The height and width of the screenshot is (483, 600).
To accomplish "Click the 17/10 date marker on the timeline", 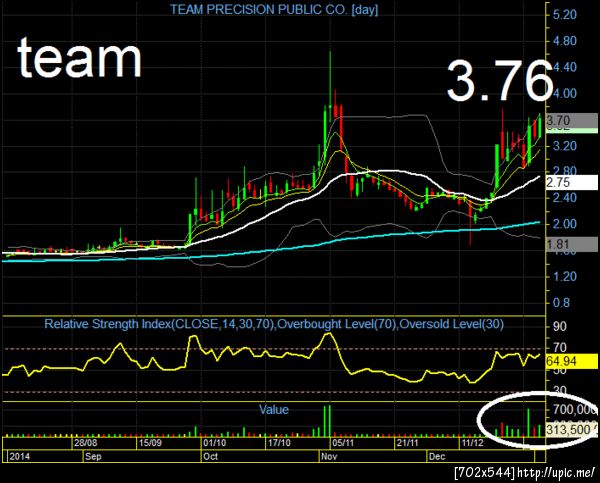I will click(x=279, y=443).
